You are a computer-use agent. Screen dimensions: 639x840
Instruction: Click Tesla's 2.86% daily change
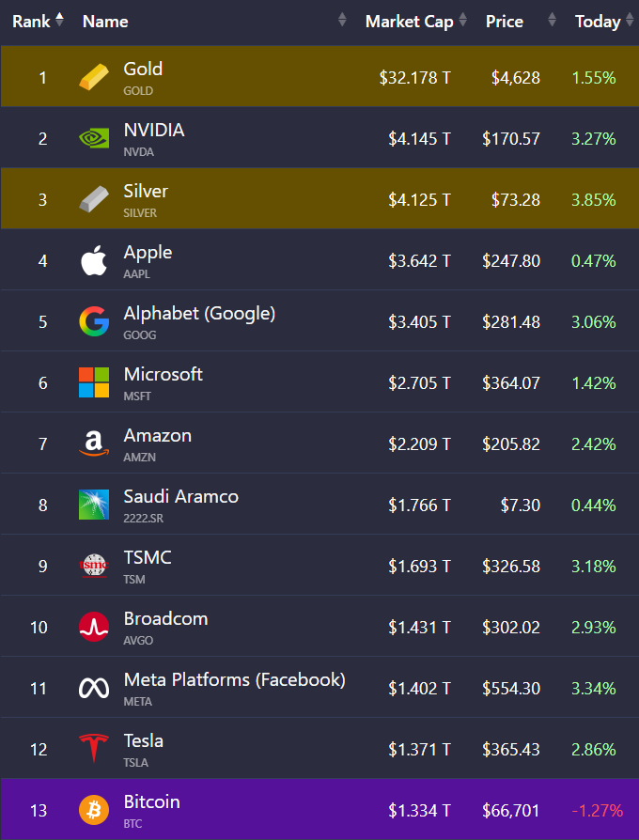click(x=594, y=750)
